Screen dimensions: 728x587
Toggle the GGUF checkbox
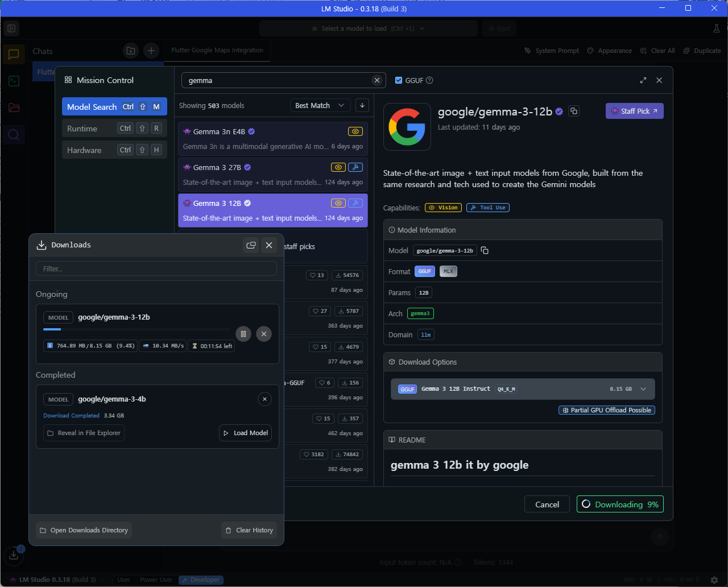click(399, 80)
